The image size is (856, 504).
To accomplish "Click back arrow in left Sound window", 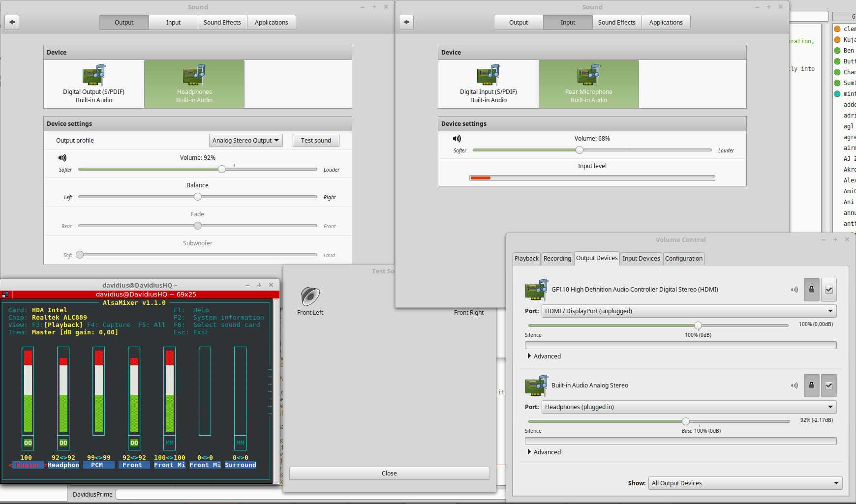I will coord(12,22).
